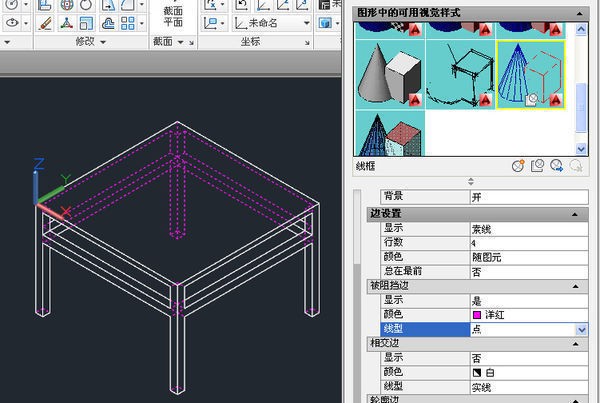Collapse the 边设置 section
The image size is (600, 403).
(574, 214)
